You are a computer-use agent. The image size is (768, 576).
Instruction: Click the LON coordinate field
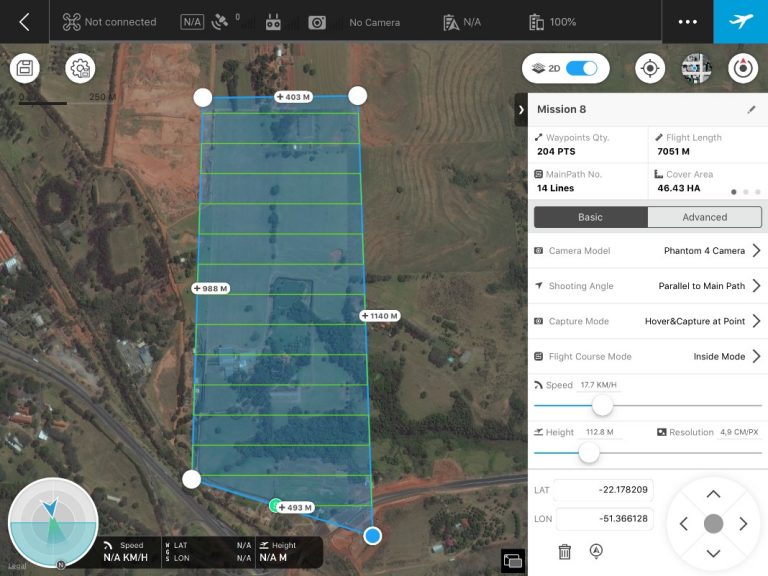click(x=605, y=519)
